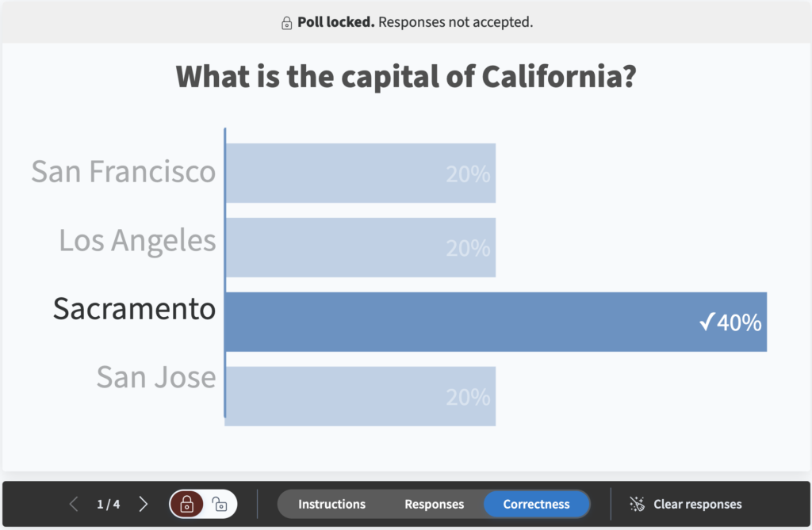
Task: Go to the previous poll arrow
Action: (x=74, y=504)
